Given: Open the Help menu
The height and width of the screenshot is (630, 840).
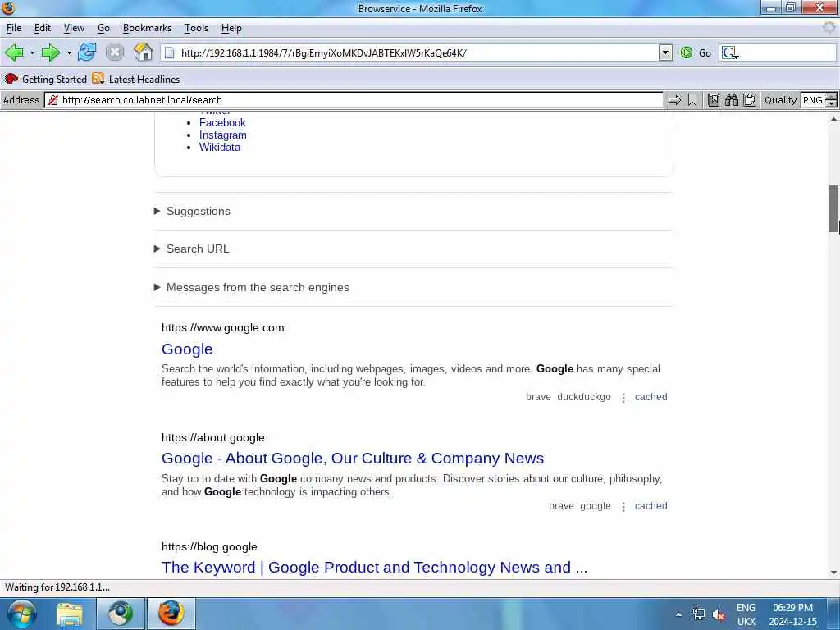Looking at the screenshot, I should coord(231,28).
